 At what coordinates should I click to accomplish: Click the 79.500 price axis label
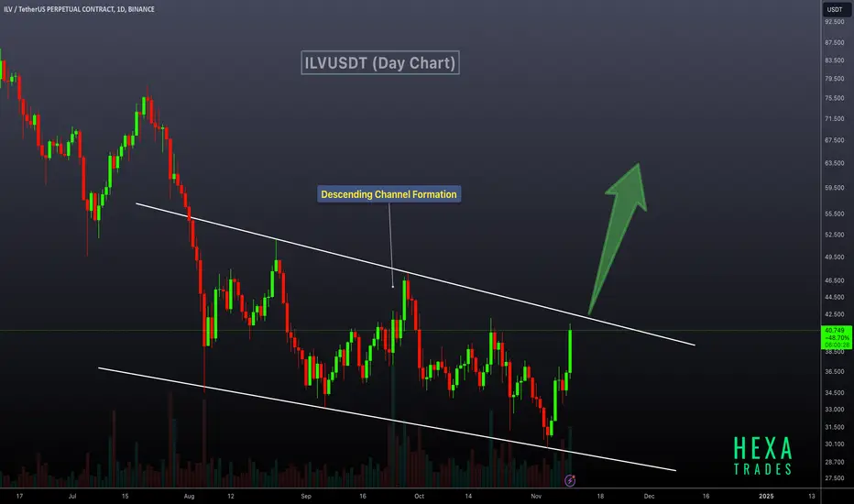(835, 79)
